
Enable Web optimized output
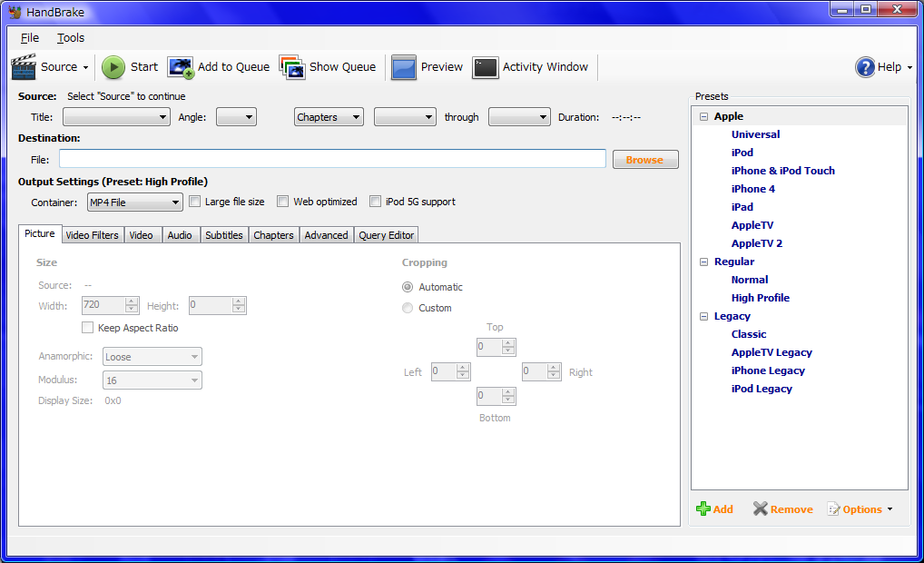click(282, 201)
